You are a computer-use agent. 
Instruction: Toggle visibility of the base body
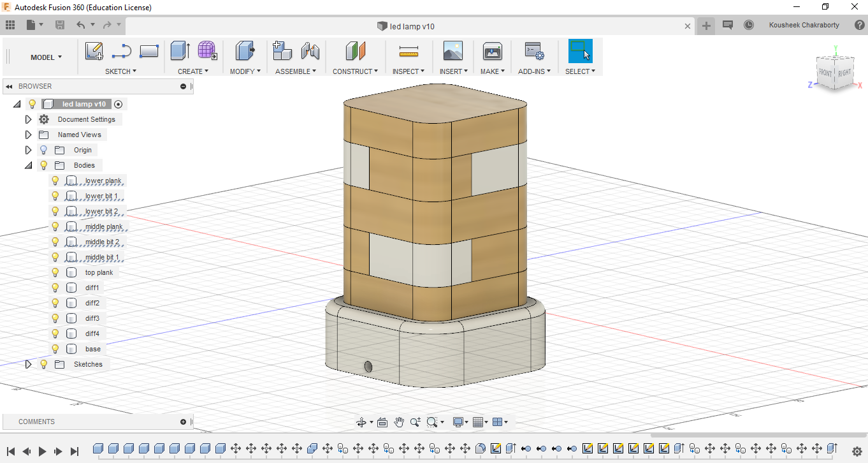55,349
